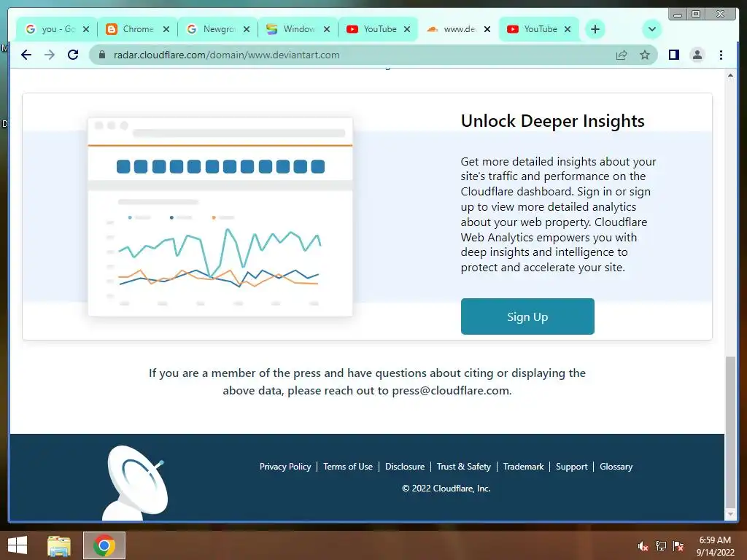Click the page vertical scrollbar thumb
This screenshot has height=560, width=747.
tap(730, 432)
